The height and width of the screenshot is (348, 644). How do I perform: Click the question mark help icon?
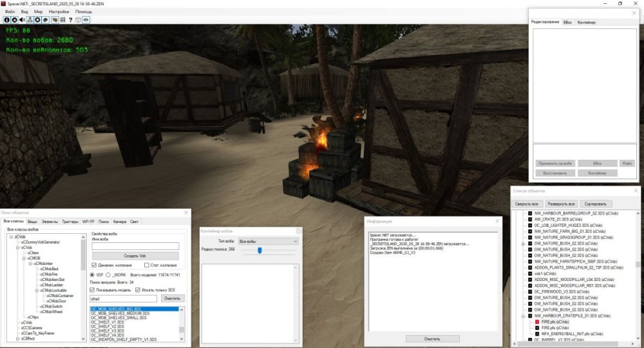click(70, 20)
